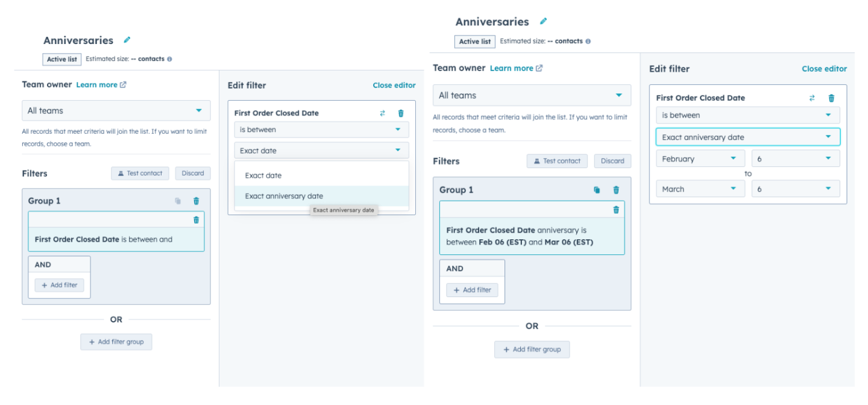Click the trash icon on the highlighted anniversary filter card
The height and width of the screenshot is (405, 868).
click(615, 210)
